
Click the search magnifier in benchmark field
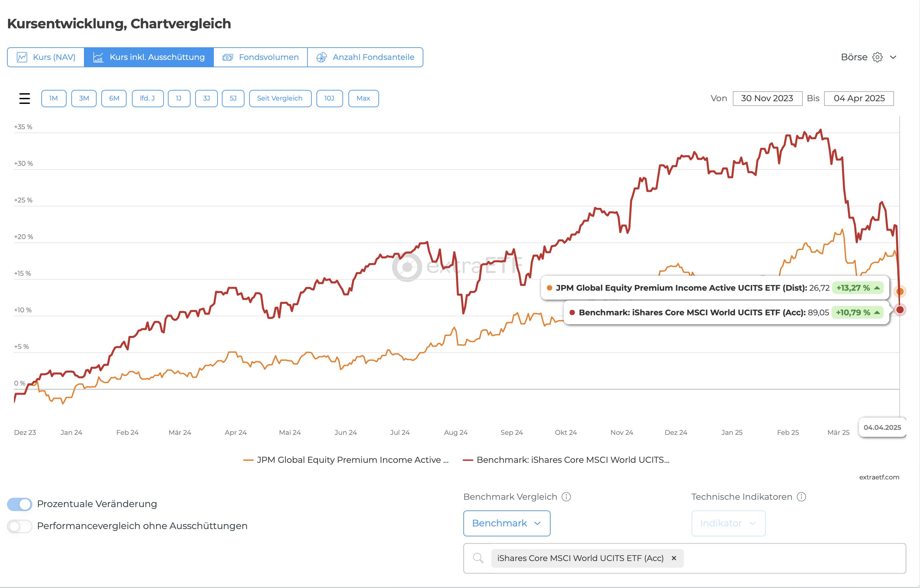click(478, 558)
